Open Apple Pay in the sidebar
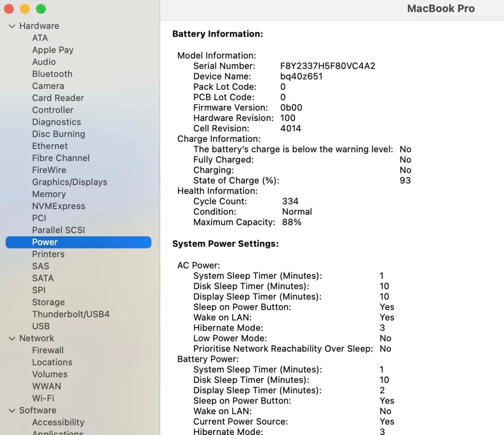Viewport: 504px width, 435px height. [x=53, y=50]
